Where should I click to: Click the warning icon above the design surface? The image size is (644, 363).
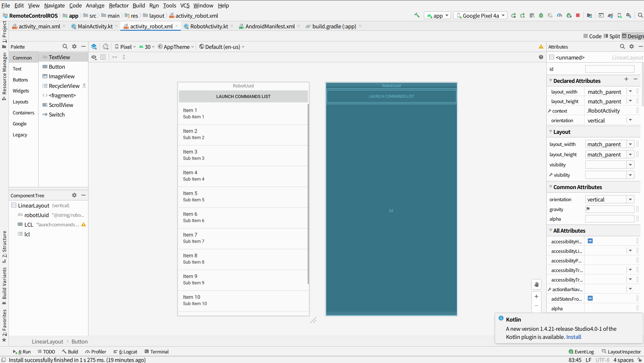[541, 47]
